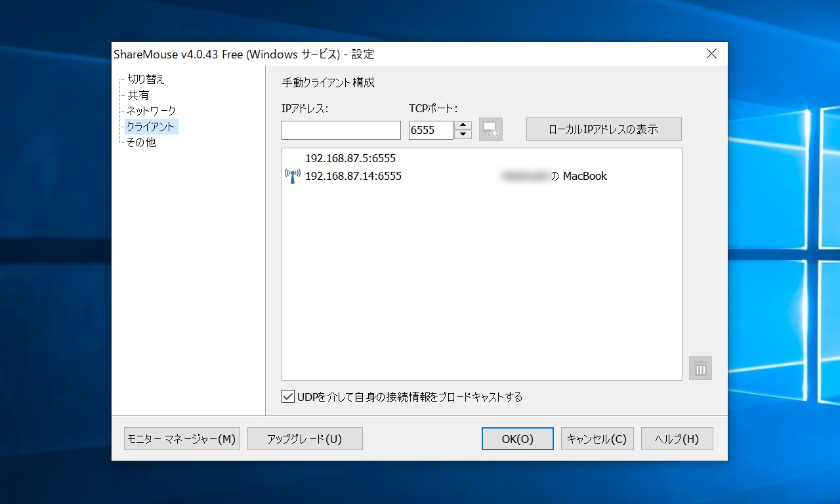
Task: Disable UDP broadcast of connection info
Action: (x=287, y=396)
